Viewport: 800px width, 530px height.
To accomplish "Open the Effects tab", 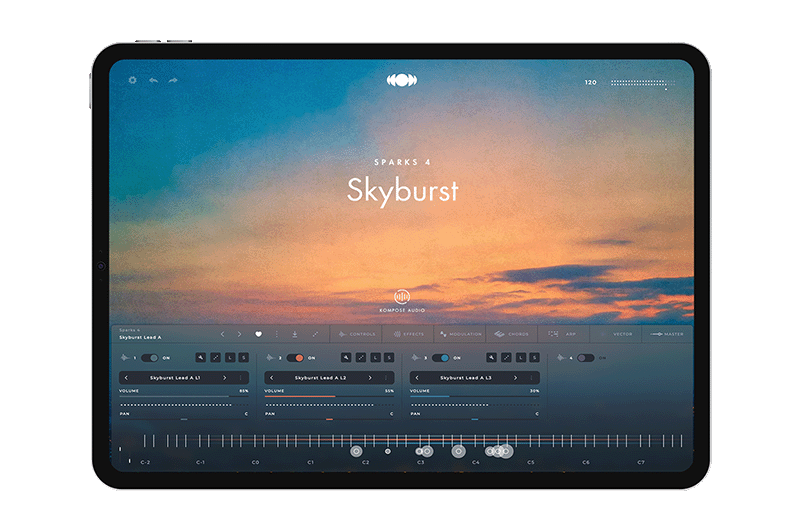I will coord(409,334).
